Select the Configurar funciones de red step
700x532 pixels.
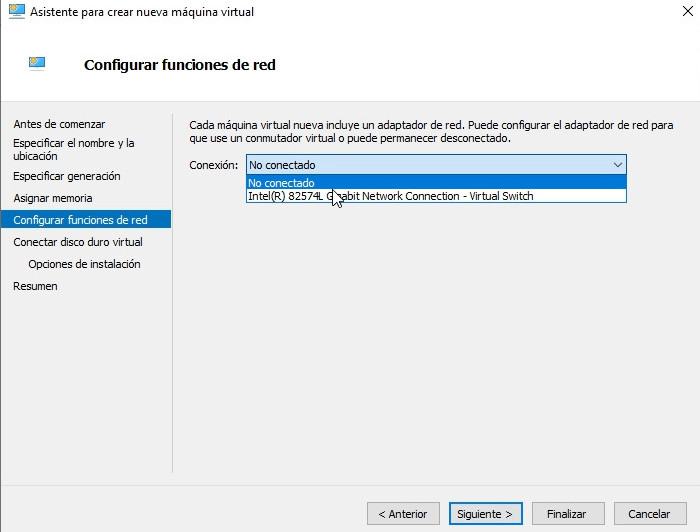(80, 220)
